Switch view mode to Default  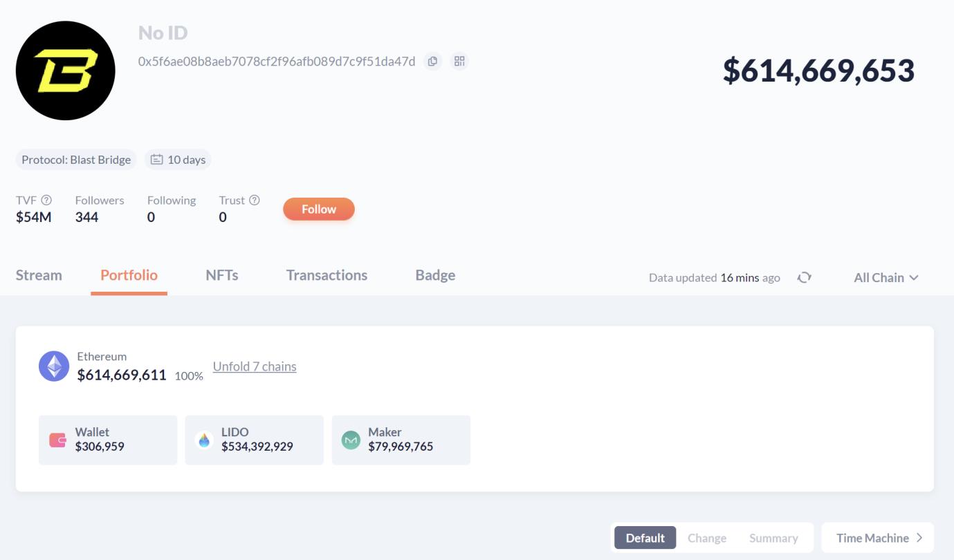coord(645,538)
